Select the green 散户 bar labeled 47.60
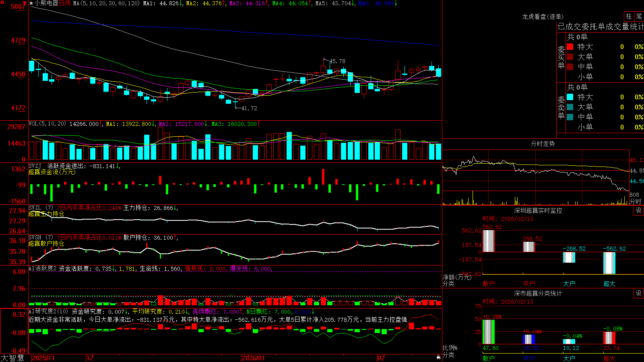This screenshot has height=362, width=644. click(x=488, y=332)
